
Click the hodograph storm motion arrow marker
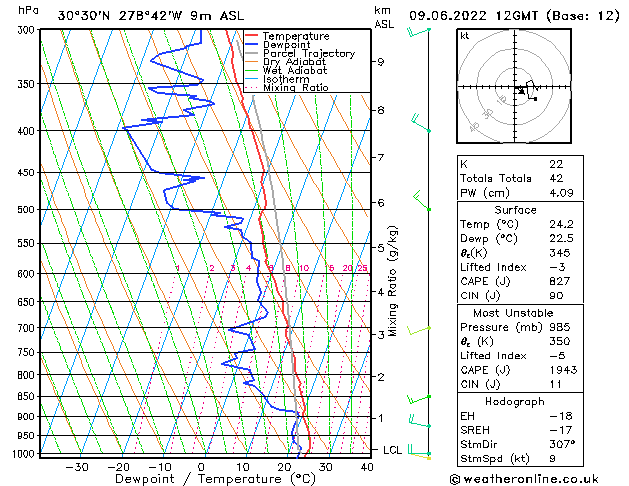pyautogui.click(x=521, y=91)
